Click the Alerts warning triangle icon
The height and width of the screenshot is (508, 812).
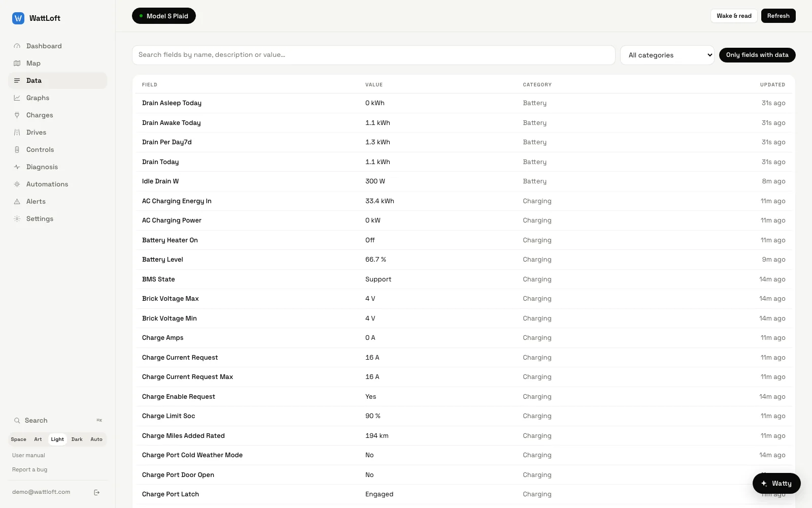[x=17, y=201]
